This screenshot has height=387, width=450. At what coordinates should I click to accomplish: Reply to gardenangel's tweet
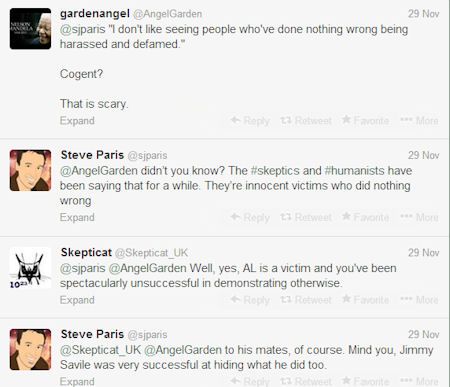250,121
